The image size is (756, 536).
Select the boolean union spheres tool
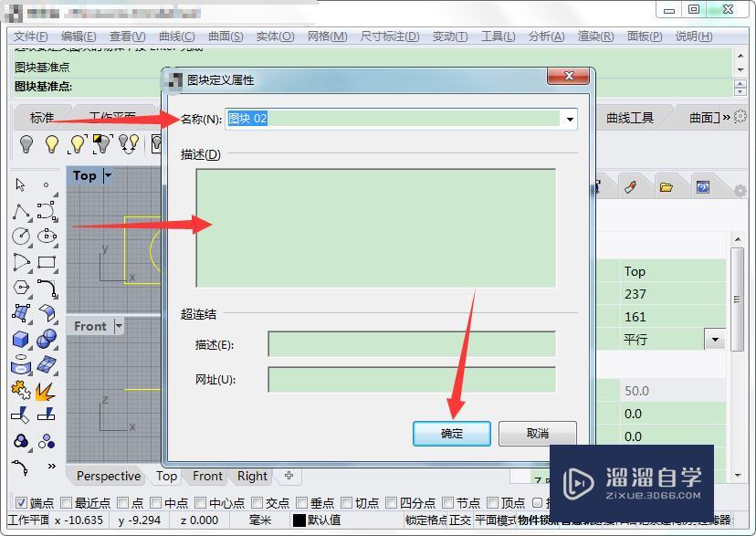(x=47, y=339)
